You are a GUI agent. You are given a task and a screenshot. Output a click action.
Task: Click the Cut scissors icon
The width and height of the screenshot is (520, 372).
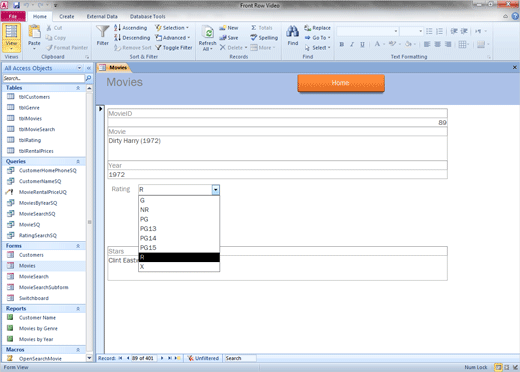tap(49, 28)
